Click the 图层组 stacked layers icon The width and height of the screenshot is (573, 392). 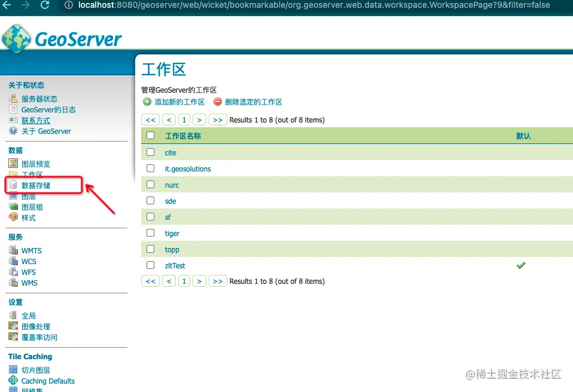click(x=13, y=207)
